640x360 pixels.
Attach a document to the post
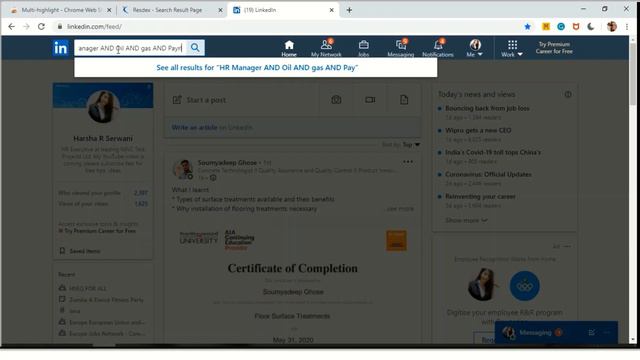(x=404, y=100)
